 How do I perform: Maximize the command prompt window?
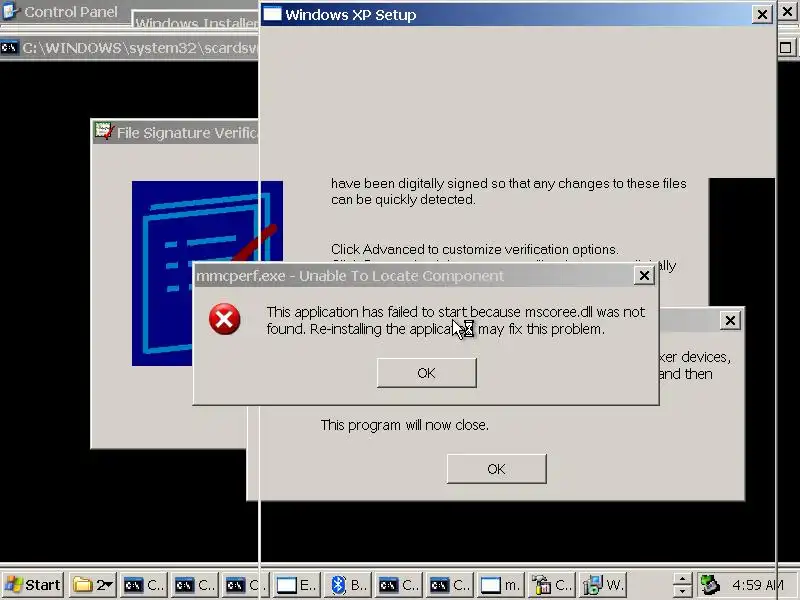786,48
